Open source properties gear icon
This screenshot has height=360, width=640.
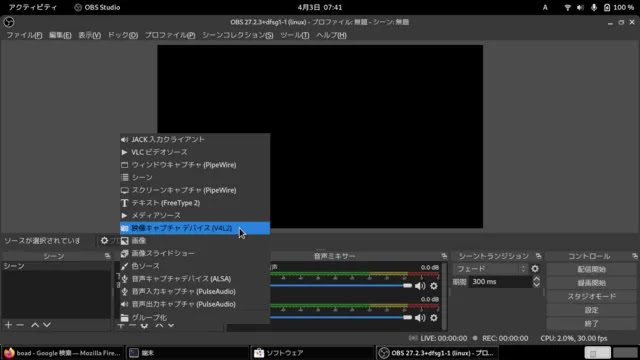pos(104,241)
